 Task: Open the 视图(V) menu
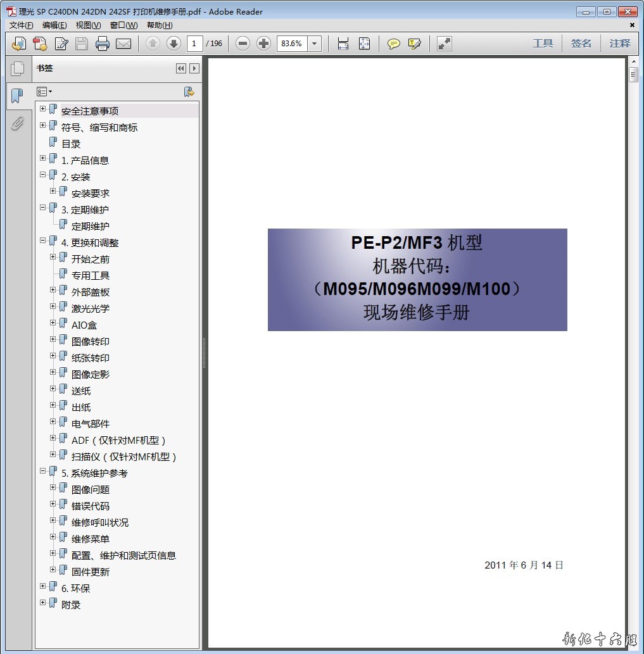click(x=88, y=25)
